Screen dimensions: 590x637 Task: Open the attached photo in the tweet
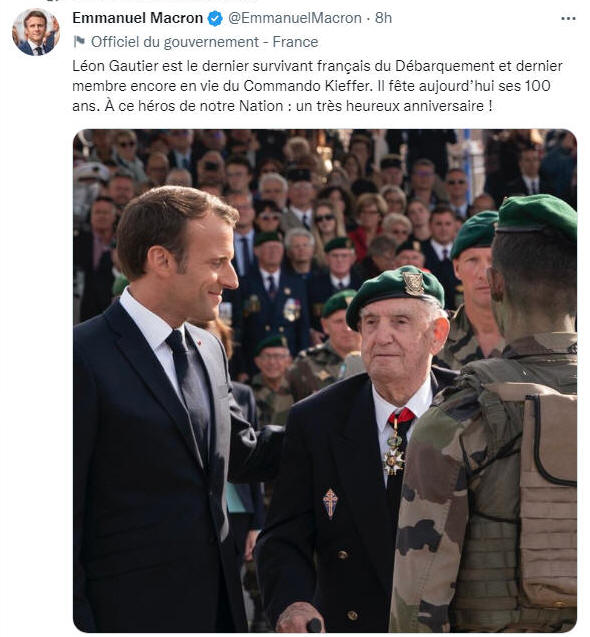325,381
